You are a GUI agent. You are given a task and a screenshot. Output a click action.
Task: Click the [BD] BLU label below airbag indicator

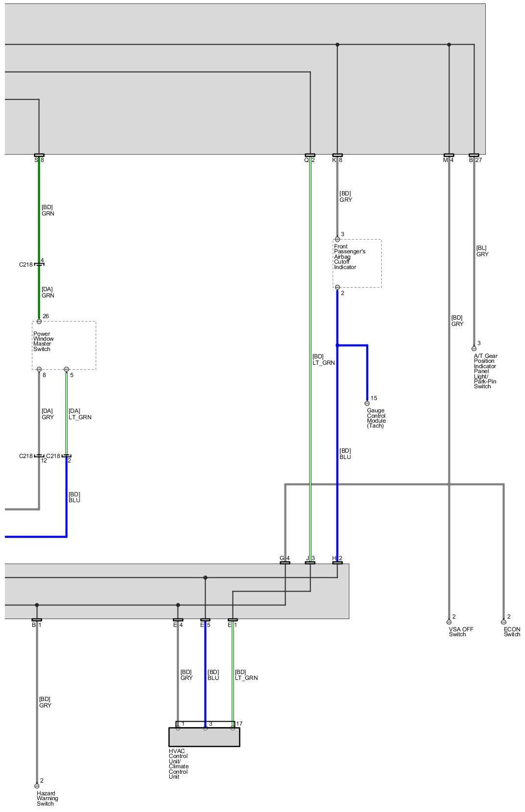[x=345, y=454]
